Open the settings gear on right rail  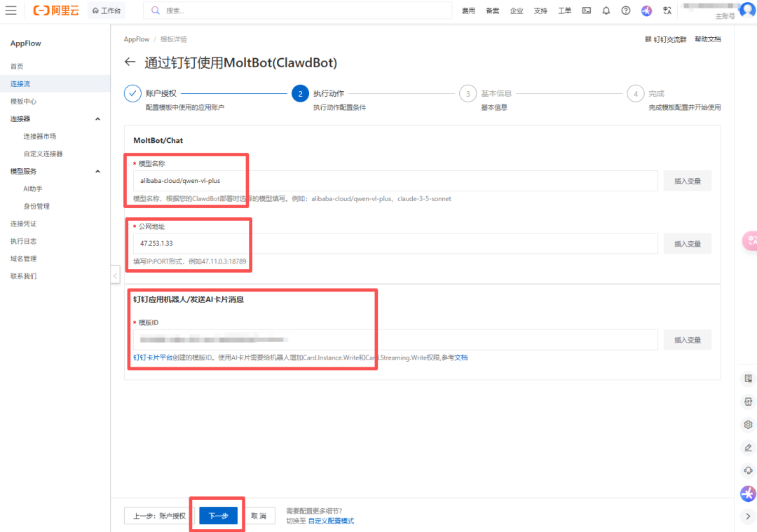749,425
